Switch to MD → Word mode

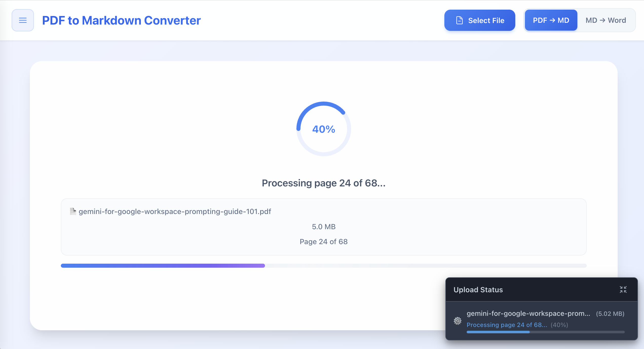(x=606, y=20)
